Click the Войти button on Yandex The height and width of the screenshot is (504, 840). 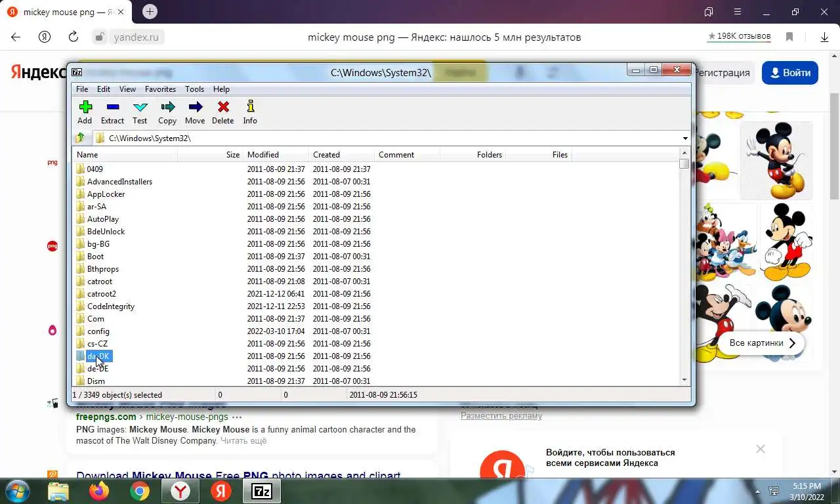tap(790, 73)
